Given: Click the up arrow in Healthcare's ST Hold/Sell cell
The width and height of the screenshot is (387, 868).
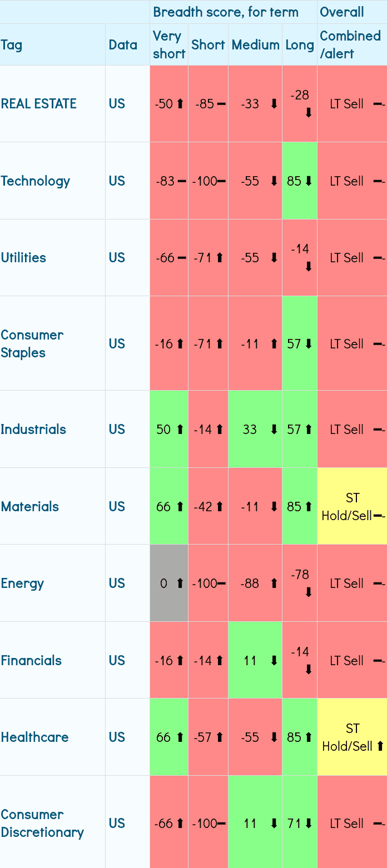Looking at the screenshot, I should pyautogui.click(x=380, y=746).
